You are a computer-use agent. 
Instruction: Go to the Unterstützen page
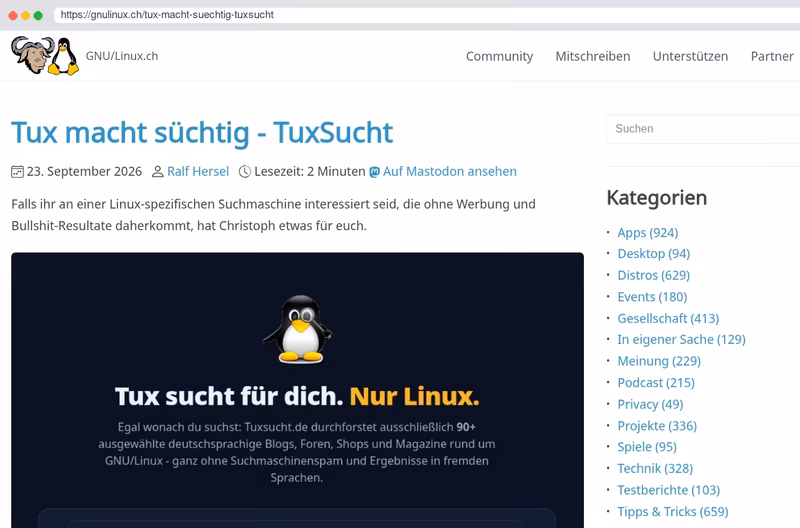690,56
